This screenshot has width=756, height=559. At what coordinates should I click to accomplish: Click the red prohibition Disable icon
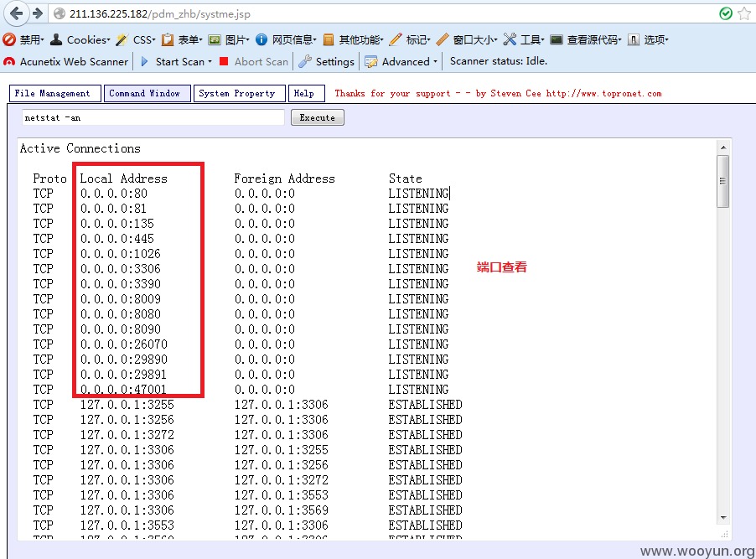coord(9,39)
